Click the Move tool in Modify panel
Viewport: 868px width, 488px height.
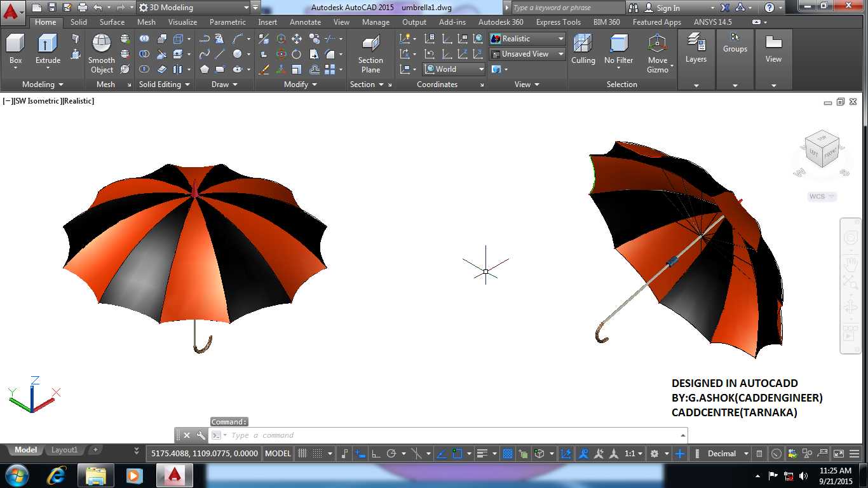click(297, 39)
